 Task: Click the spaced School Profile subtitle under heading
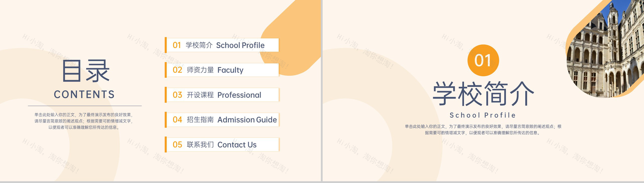point(483,115)
